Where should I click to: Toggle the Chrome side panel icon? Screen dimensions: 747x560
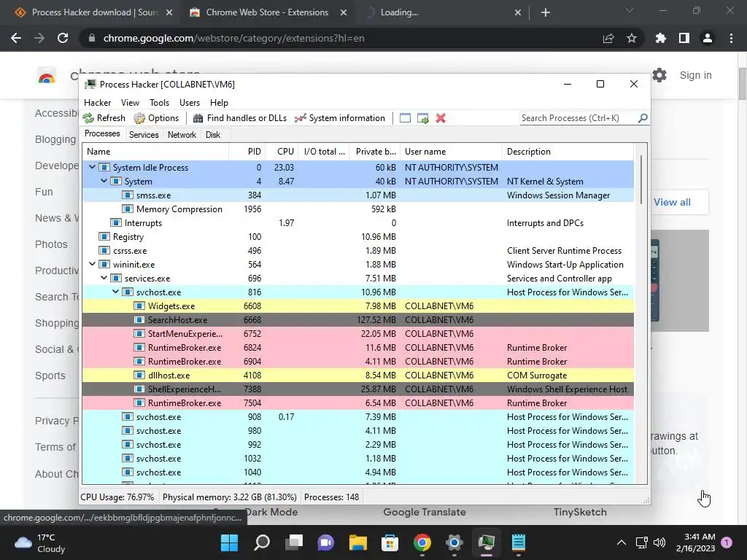point(684,38)
